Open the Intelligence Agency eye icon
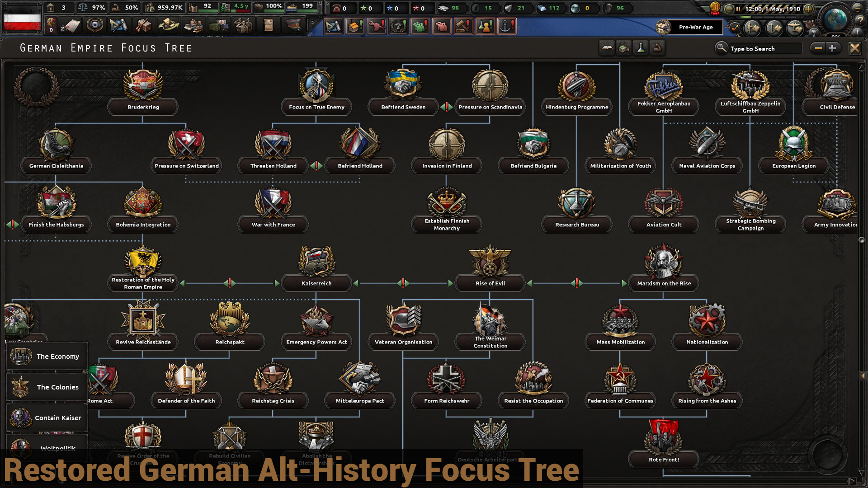 click(x=95, y=25)
